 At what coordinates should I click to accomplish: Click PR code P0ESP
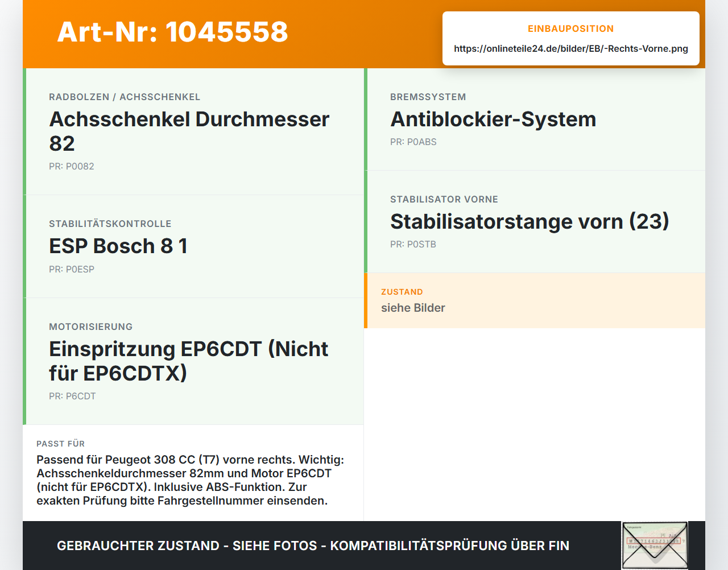pos(72,270)
